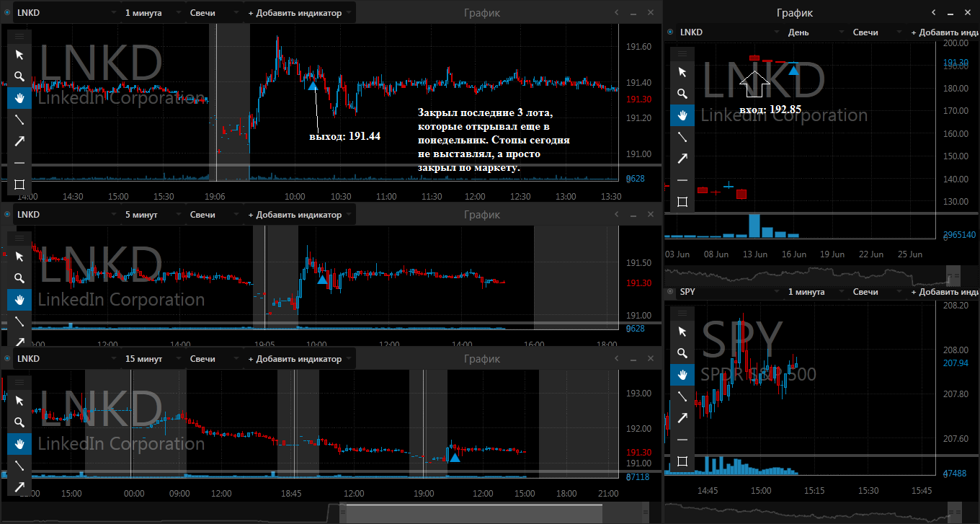Select the zoom tool in LNKD 15 минут chart
The image size is (980, 524).
pyautogui.click(x=19, y=422)
